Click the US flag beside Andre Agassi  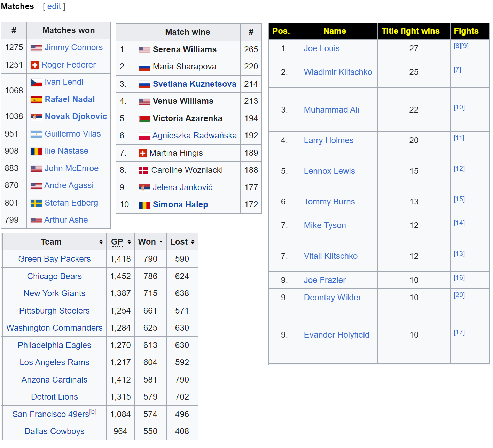(36, 186)
